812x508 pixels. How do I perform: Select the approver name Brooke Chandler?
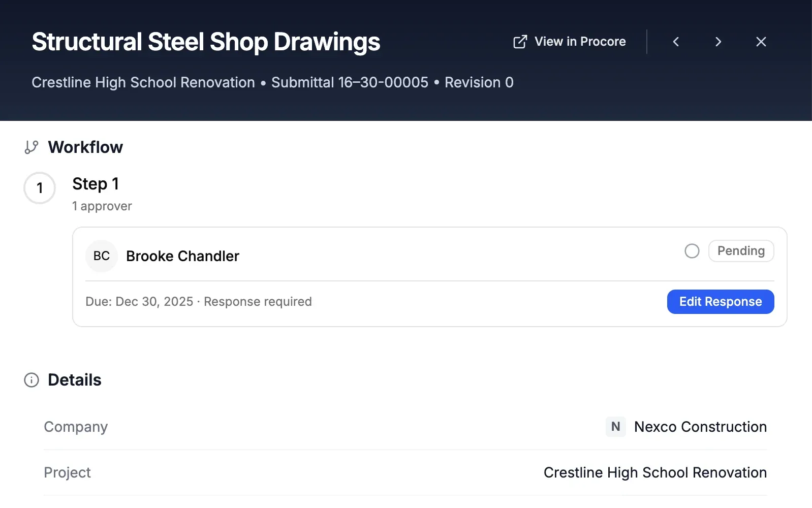[x=182, y=256]
